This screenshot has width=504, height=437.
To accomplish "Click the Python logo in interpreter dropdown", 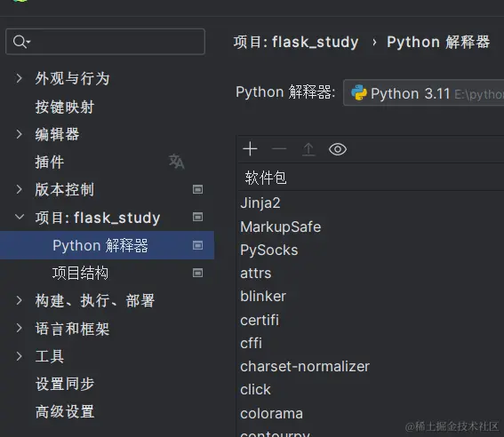I will [359, 92].
